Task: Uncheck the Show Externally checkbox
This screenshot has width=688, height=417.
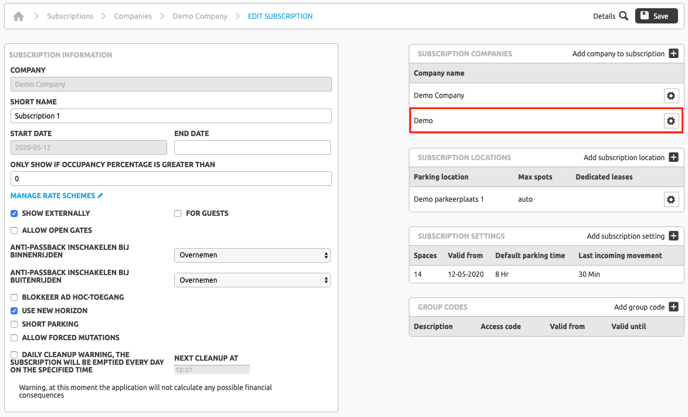Action: tap(14, 213)
